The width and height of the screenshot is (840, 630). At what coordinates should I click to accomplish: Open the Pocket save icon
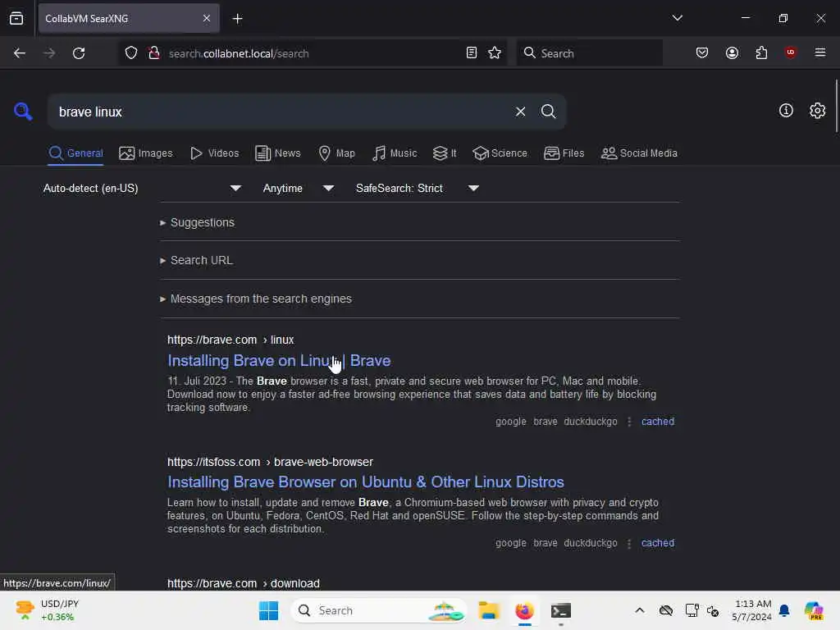click(702, 53)
